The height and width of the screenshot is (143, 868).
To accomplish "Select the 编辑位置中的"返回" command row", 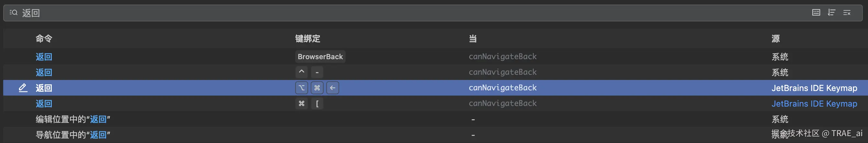I will tap(73, 119).
